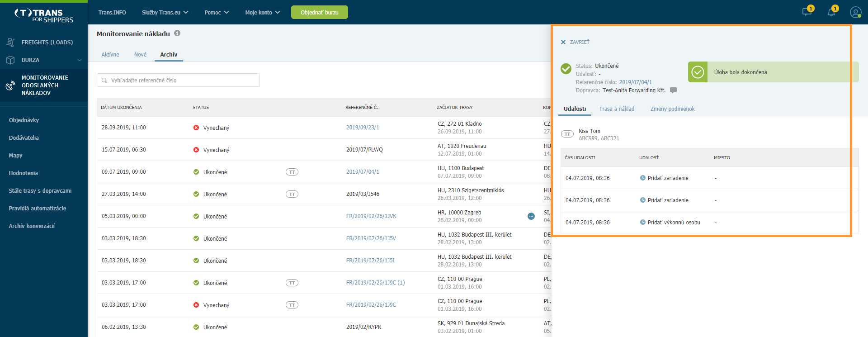This screenshot has height=337, width=868.
Task: Click TT badge beside Kiss Tom
Action: click(x=567, y=134)
